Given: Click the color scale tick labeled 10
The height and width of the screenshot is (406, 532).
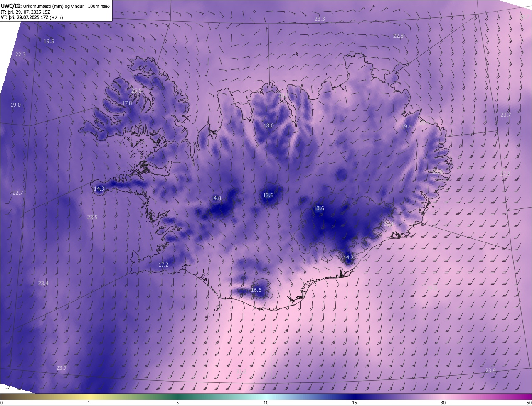Looking at the screenshot, I should [266, 403].
